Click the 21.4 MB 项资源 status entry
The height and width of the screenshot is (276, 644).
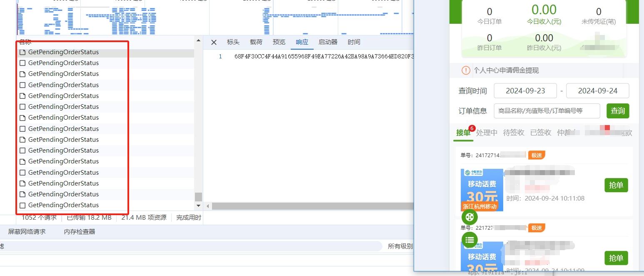coord(144,217)
